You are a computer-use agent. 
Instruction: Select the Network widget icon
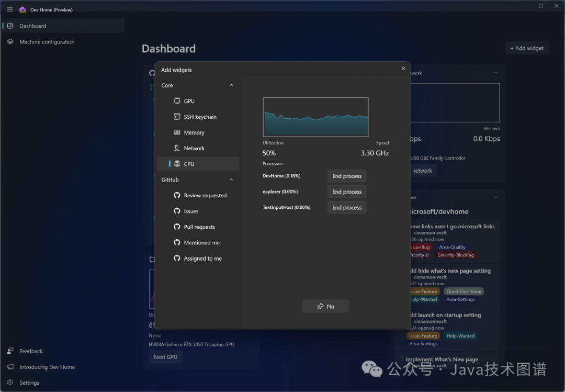tap(177, 148)
